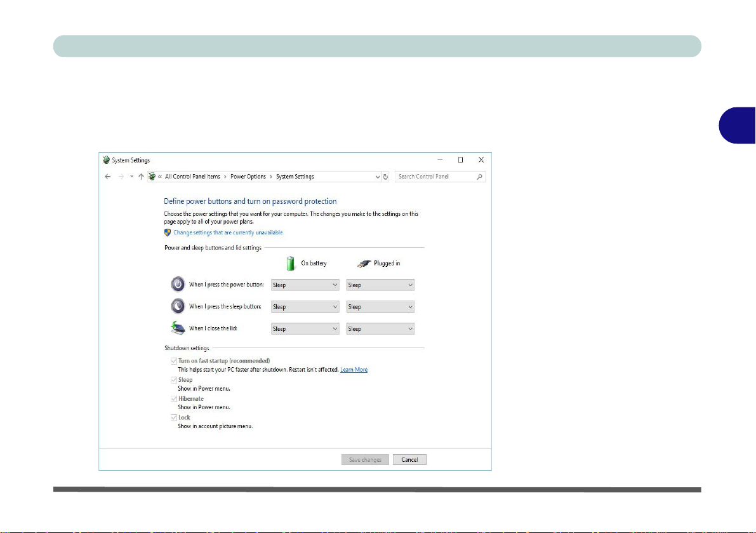Click 'Show in account picture menu.' text
Image resolution: width=756 pixels, height=533 pixels.
(x=215, y=426)
